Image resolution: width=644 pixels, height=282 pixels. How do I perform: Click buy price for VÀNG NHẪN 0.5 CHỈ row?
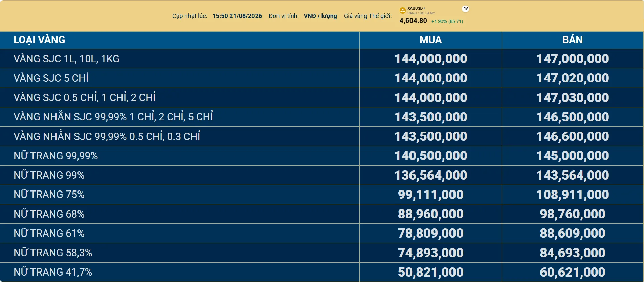(x=431, y=136)
